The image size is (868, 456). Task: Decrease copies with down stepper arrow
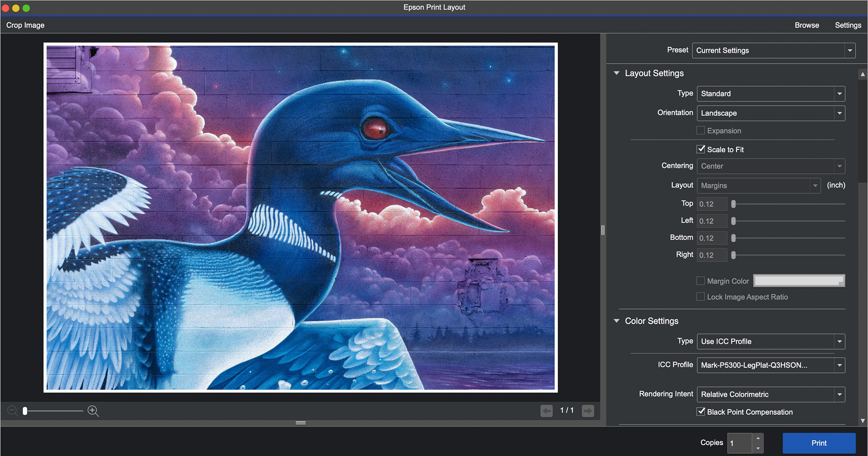pos(758,448)
